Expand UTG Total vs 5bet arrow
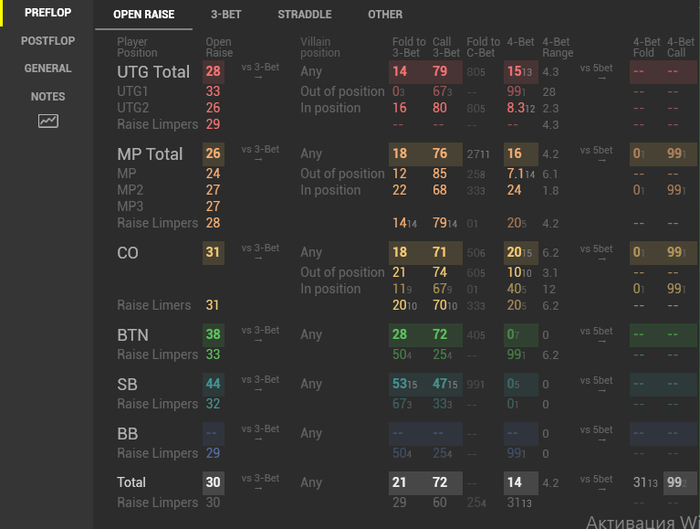The image size is (700, 529). (596, 71)
